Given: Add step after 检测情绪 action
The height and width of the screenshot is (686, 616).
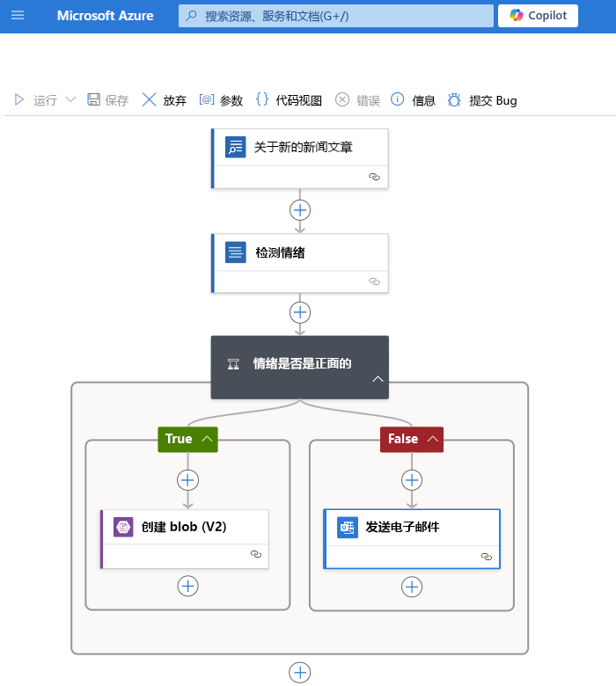Looking at the screenshot, I should click(300, 312).
